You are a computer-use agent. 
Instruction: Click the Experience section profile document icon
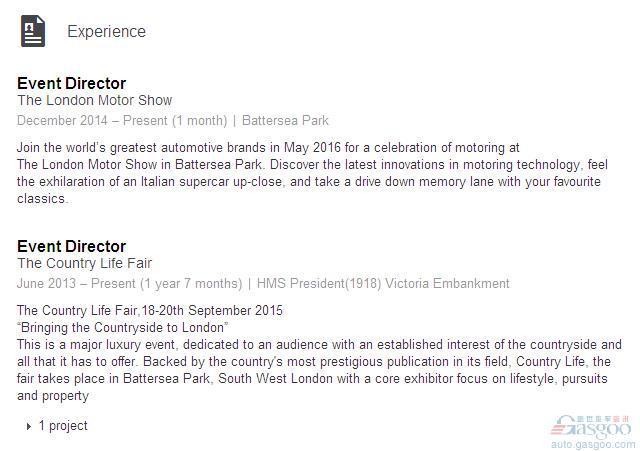pyautogui.click(x=33, y=31)
